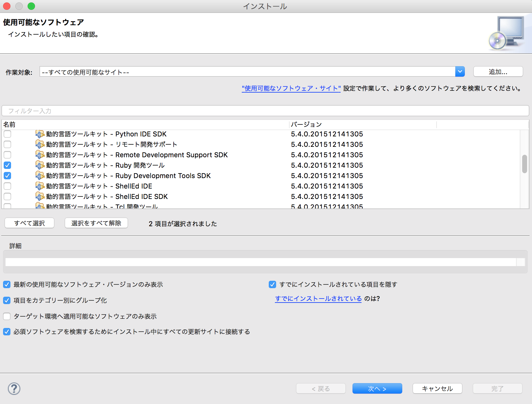Open the 作業対象 site dropdown
The width and height of the screenshot is (532, 404).
[460, 71]
